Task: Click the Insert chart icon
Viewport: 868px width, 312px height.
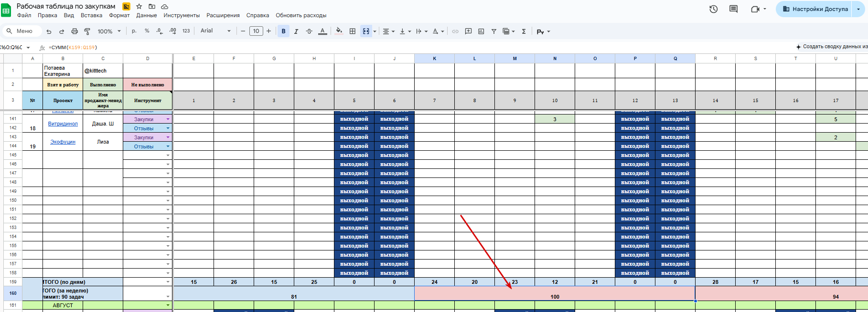Action: pos(481,31)
